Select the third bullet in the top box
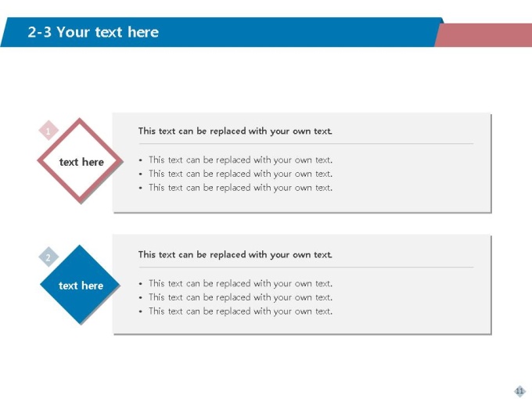 click(x=240, y=188)
